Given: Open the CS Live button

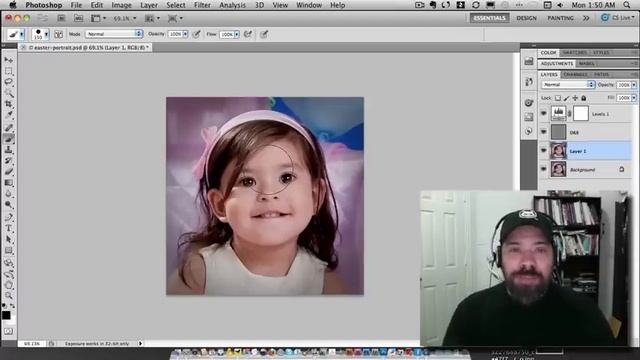Looking at the screenshot, I should (617, 18).
